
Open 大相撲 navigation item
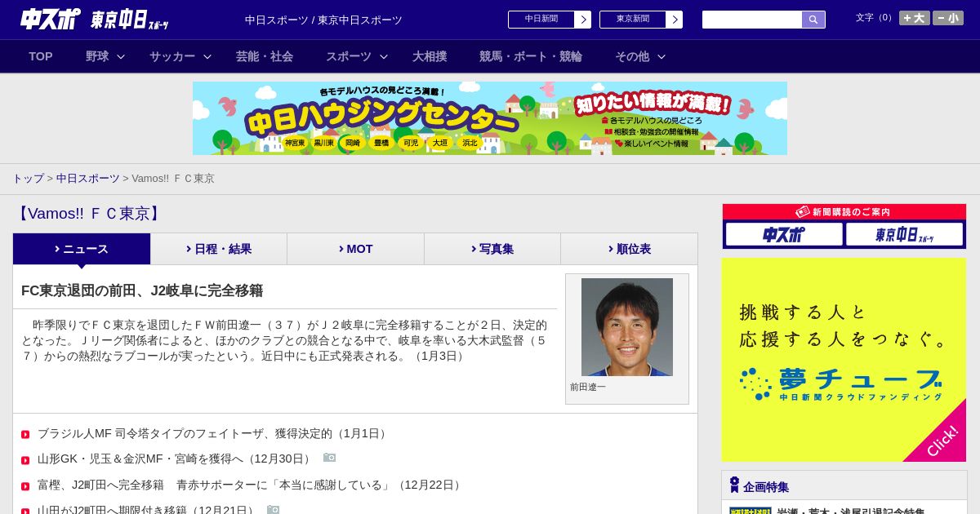(430, 56)
